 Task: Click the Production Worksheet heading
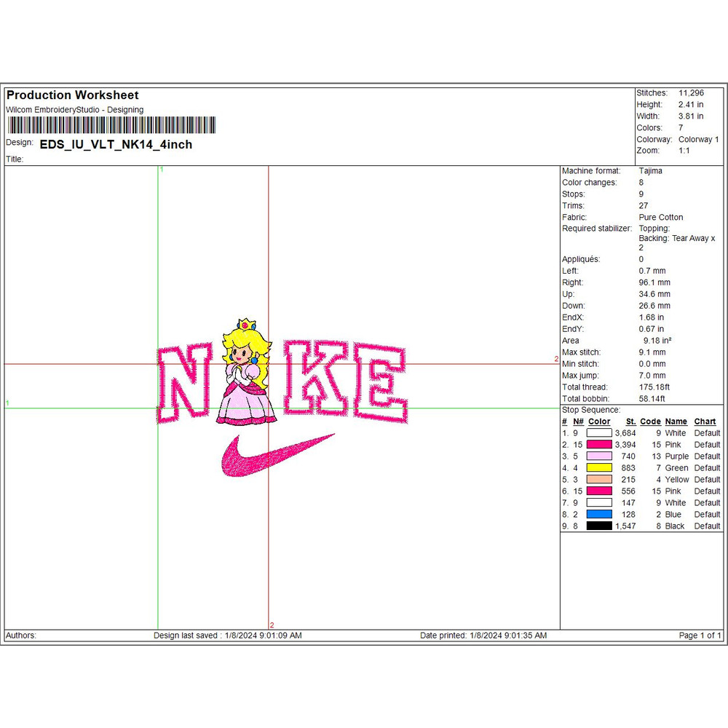(72, 95)
